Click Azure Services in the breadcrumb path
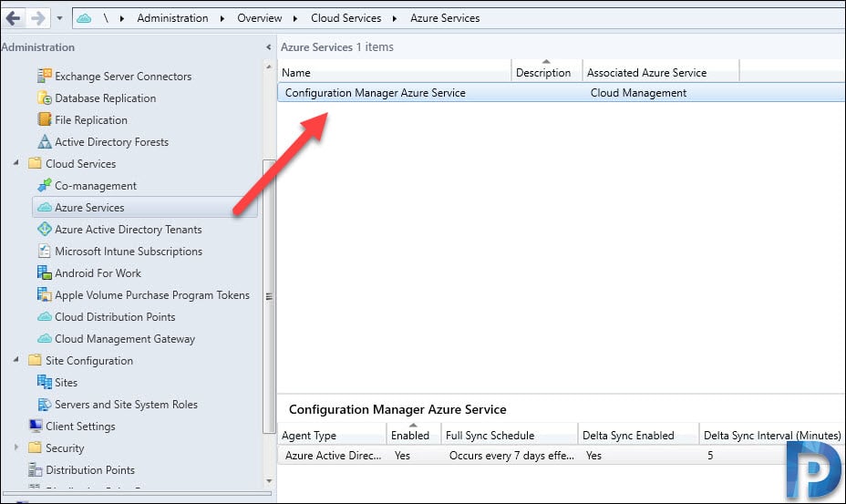846x504 pixels. (445, 18)
